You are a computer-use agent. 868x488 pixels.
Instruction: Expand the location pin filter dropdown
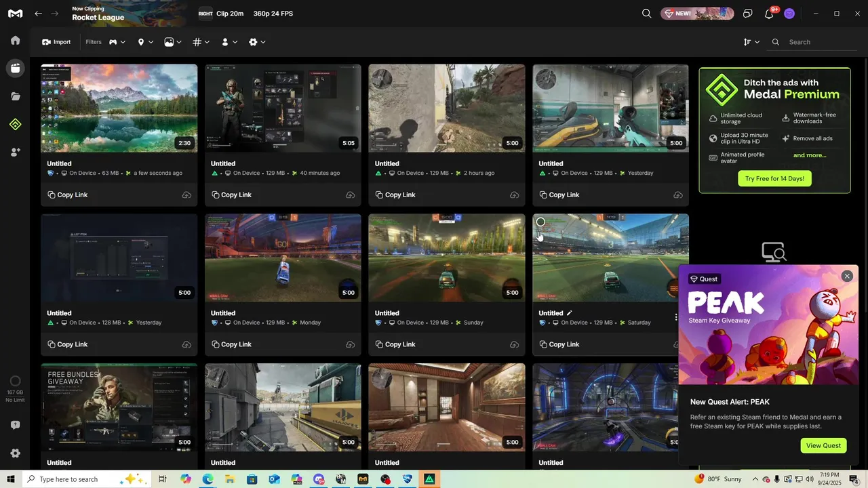coord(145,42)
